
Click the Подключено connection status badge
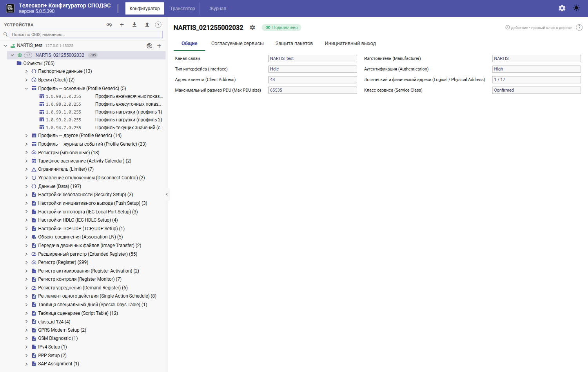[281, 27]
